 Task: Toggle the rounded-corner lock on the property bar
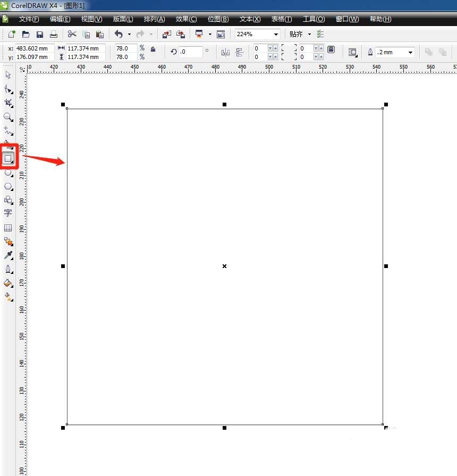331,49
